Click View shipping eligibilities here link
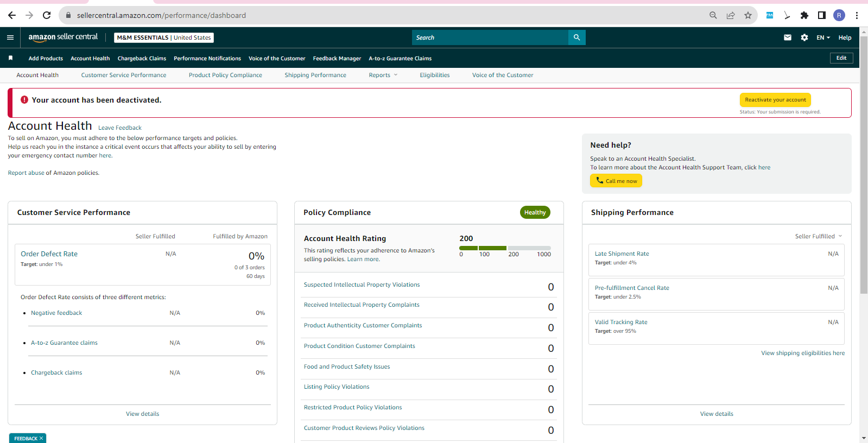The height and width of the screenshot is (443, 868). [803, 353]
